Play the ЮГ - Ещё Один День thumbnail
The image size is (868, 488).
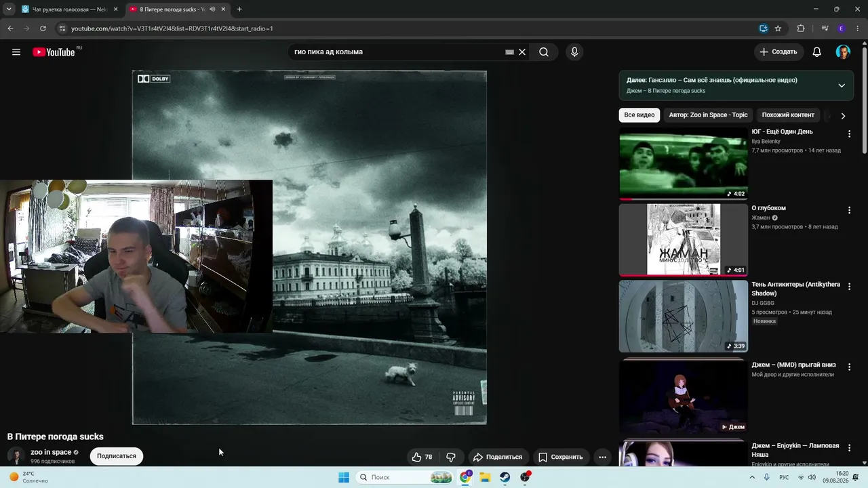click(x=684, y=163)
